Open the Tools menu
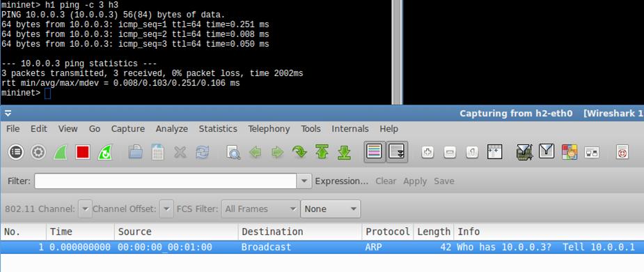The image size is (644, 272). (311, 129)
